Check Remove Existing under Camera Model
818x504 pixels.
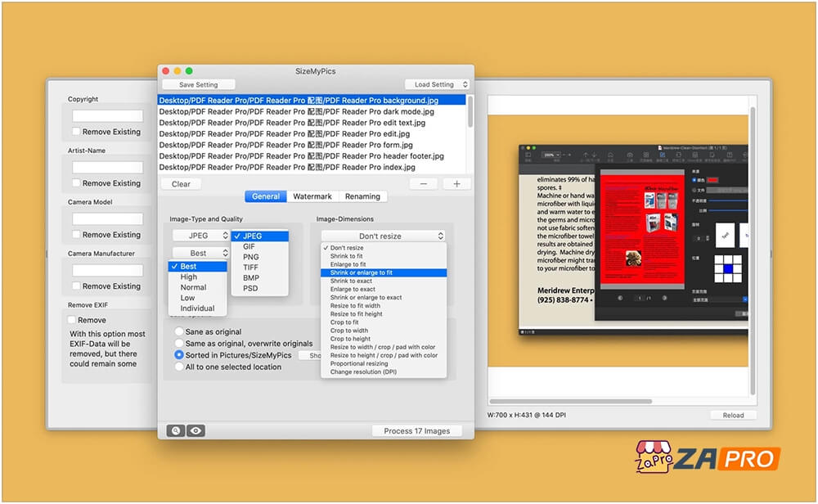[76, 235]
